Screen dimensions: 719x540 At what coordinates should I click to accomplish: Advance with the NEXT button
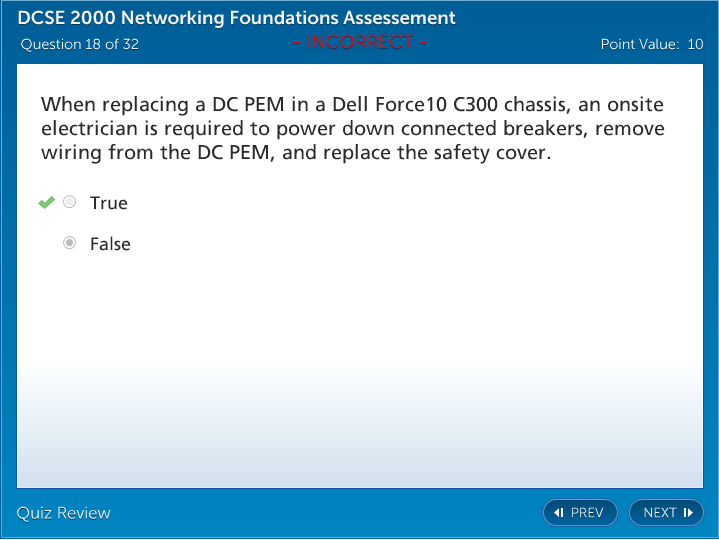667,513
